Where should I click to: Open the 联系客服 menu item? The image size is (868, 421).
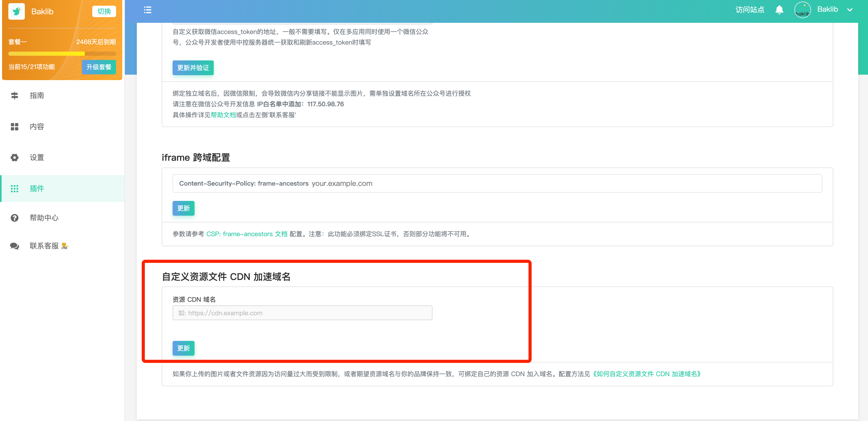pos(62,246)
